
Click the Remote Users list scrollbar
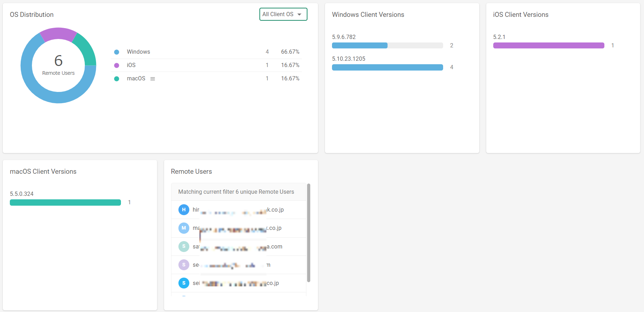(309, 233)
